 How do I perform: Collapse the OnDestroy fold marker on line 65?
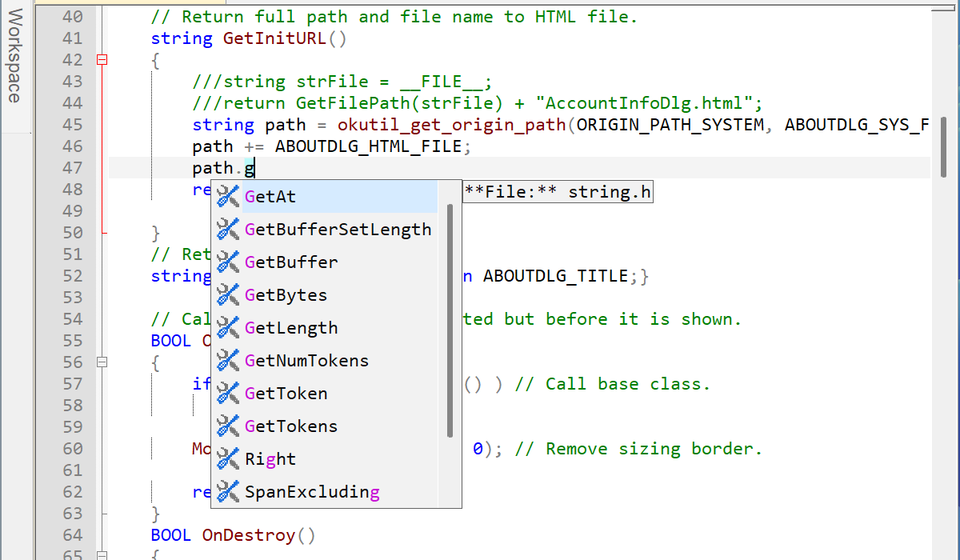(102, 554)
